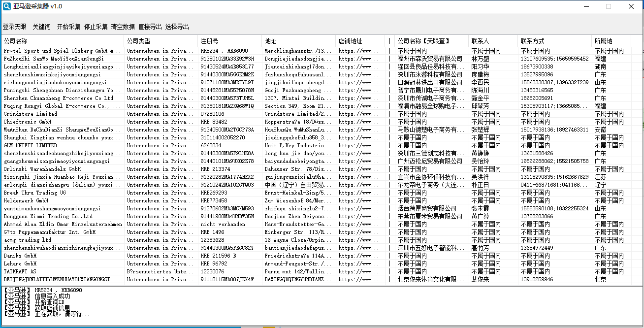Click contact name 裴俊来
The width and height of the screenshot is (644, 328).
pos(481,279)
